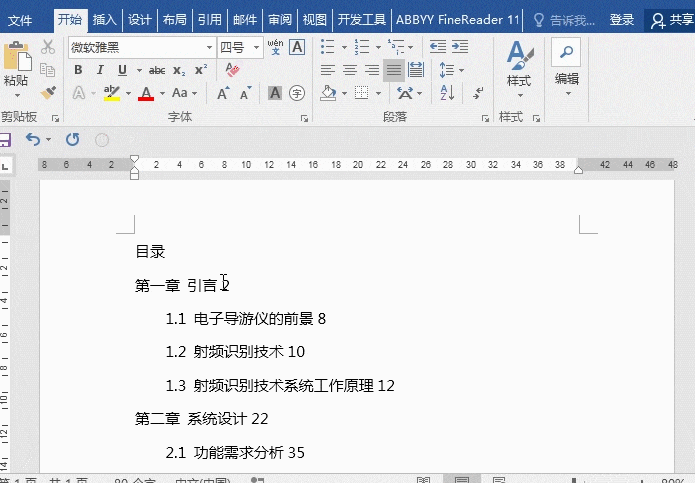Screen dimensions: 695x483
Task: Open highlight color dropdown arrow
Action: [x=129, y=93]
